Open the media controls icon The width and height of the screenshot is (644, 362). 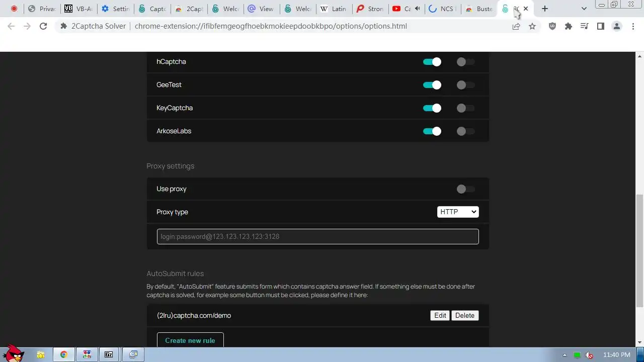click(585, 26)
